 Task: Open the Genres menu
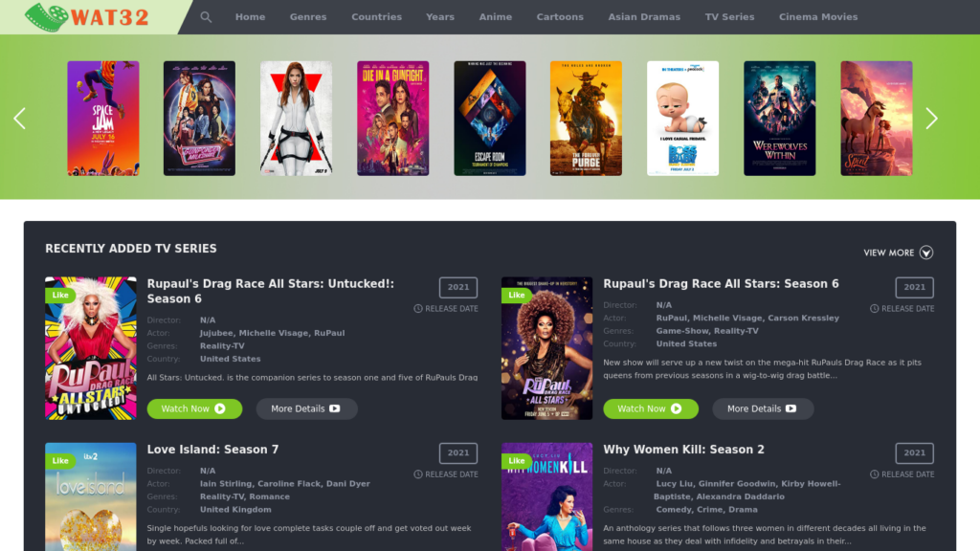(308, 17)
